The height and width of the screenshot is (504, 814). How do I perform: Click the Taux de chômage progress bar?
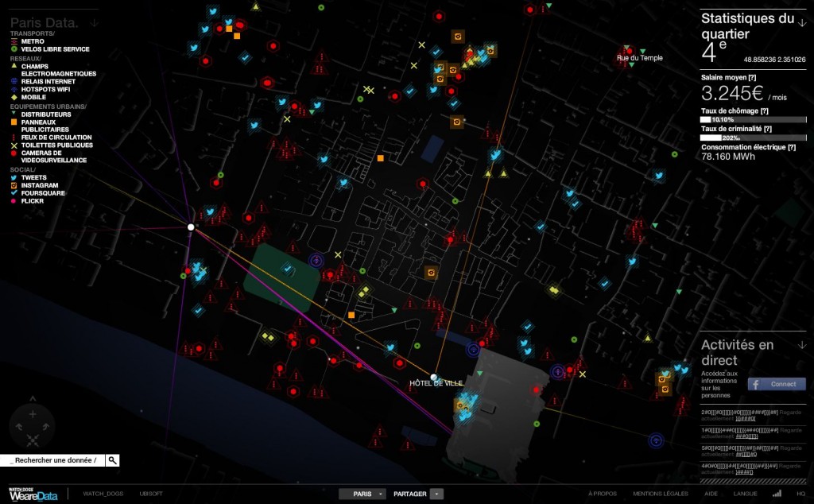[x=753, y=119]
